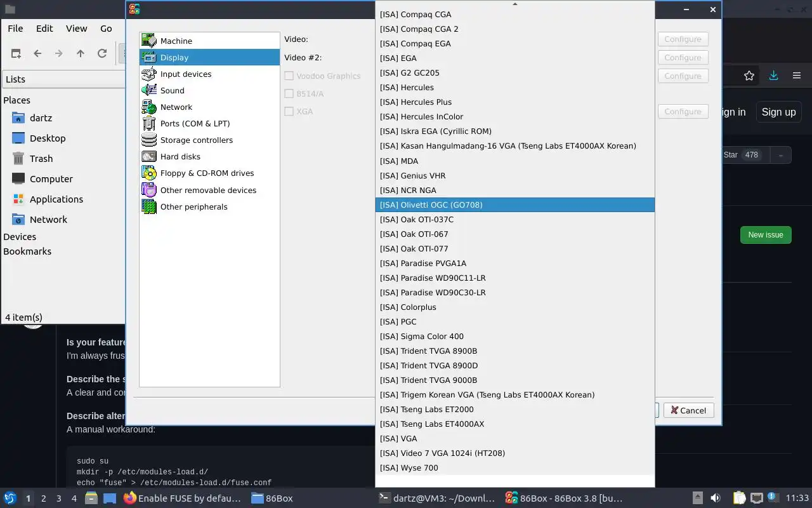Open Input devices settings icon
This screenshot has height=508, width=812.
[x=149, y=74]
